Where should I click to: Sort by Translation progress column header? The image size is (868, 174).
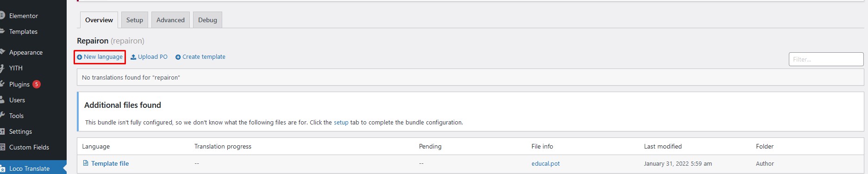223,146
